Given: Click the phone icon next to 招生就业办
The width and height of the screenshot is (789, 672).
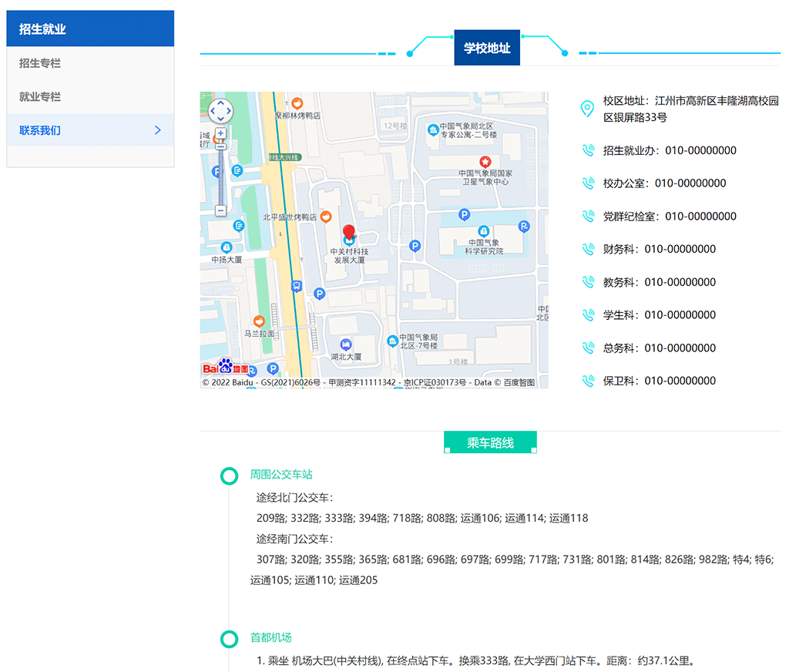Looking at the screenshot, I should (588, 150).
